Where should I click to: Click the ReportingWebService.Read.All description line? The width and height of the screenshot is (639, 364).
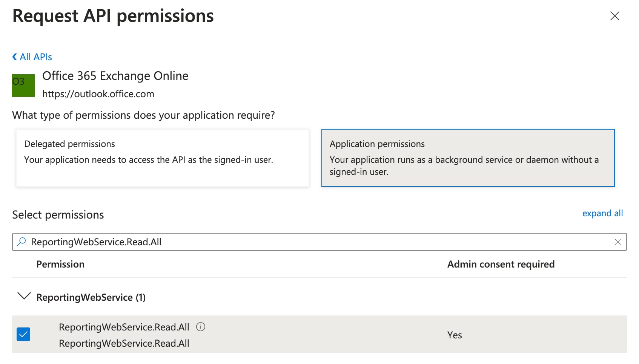pyautogui.click(x=124, y=343)
